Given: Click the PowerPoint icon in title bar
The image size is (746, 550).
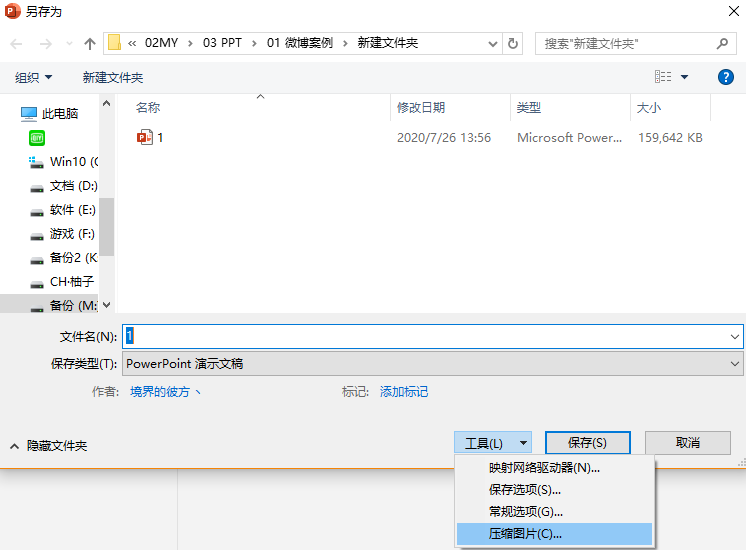Looking at the screenshot, I should point(12,11).
